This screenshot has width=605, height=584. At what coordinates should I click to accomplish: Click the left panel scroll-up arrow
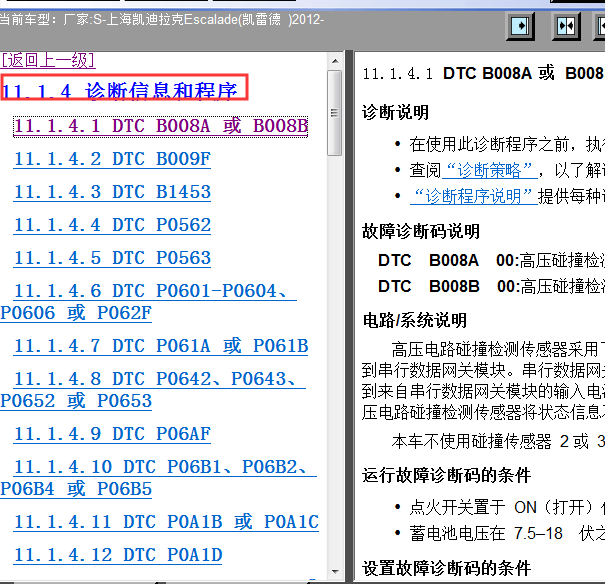335,61
